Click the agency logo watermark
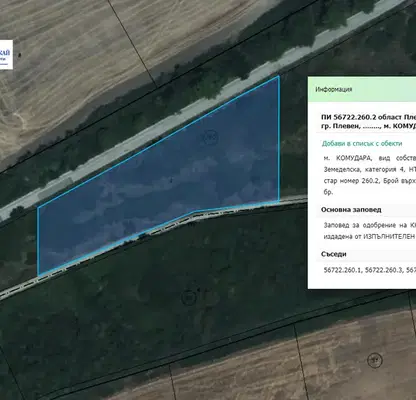The height and width of the screenshot is (400, 416). 6,55
